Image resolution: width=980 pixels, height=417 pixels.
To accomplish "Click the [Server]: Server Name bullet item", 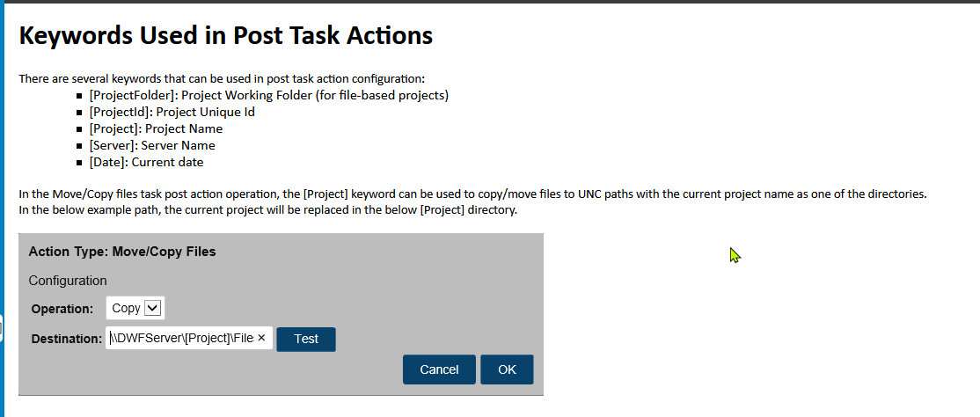I will 151,145.
